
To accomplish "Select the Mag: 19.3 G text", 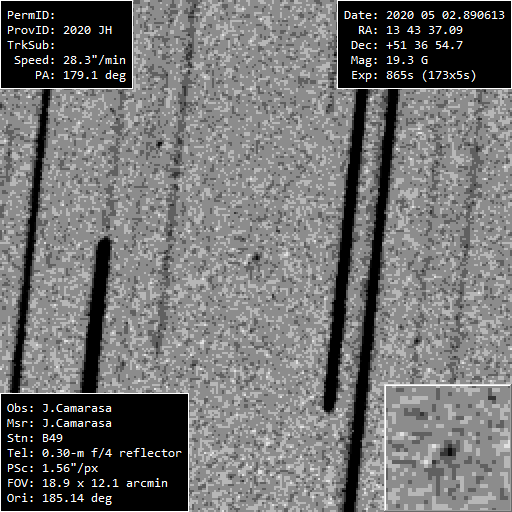I will click(389, 60).
